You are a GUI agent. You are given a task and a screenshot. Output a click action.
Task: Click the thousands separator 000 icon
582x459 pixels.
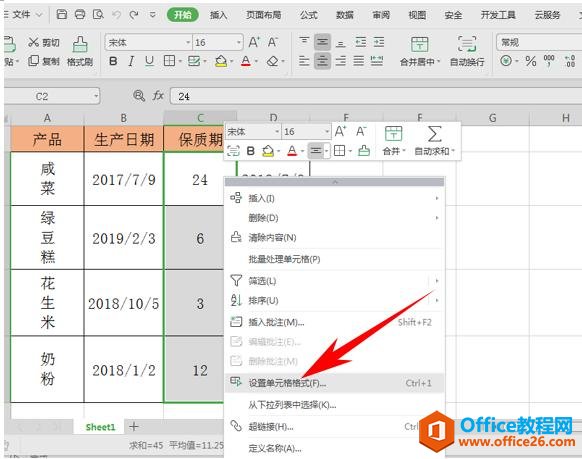click(549, 61)
